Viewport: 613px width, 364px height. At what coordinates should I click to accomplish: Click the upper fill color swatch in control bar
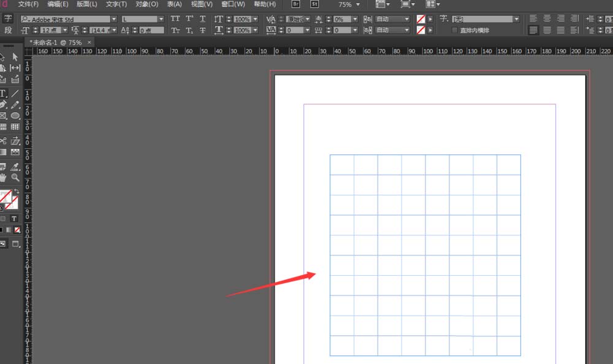click(x=421, y=19)
